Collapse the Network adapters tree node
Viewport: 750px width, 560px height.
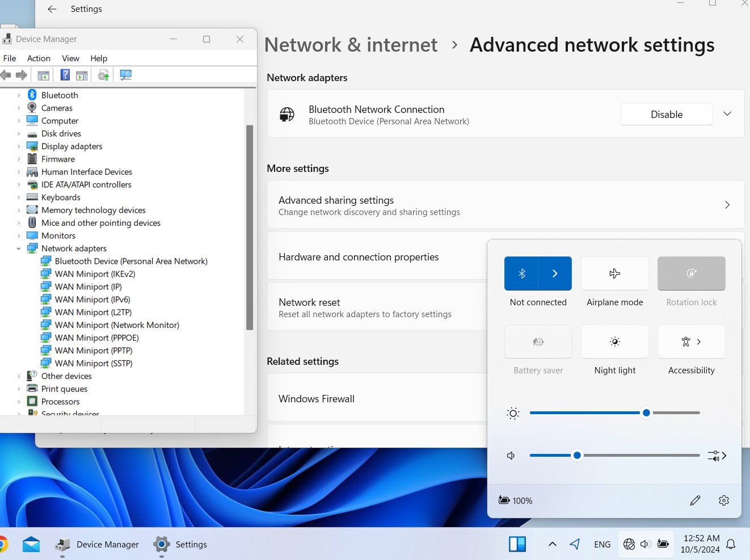tap(19, 249)
